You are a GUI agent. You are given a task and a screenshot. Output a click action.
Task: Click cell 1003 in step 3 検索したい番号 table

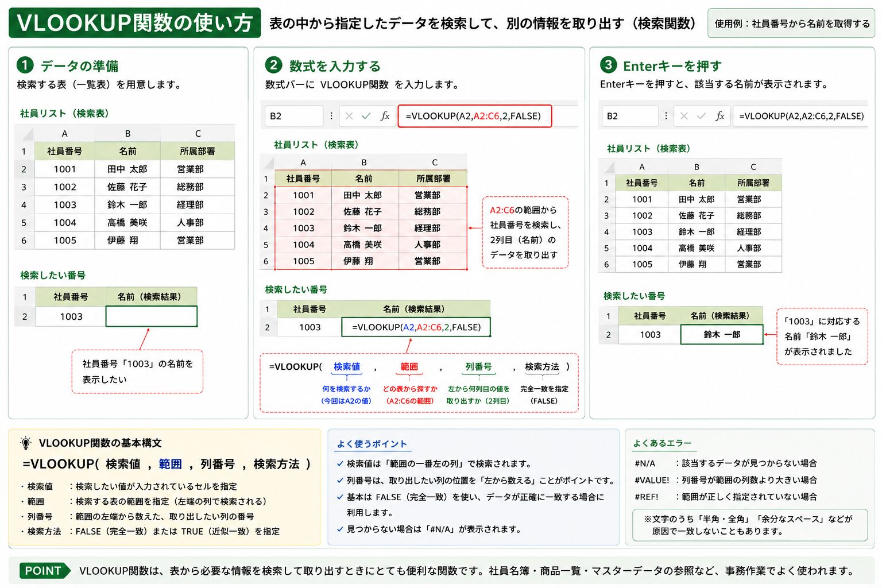[x=650, y=334]
